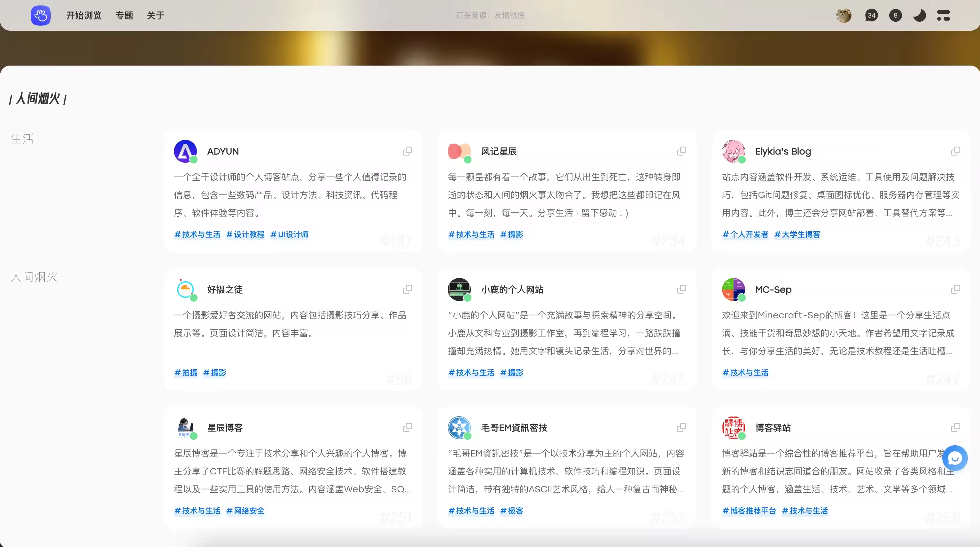The image size is (980, 547).
Task: Click the 博客驿站 red seal avatar
Action: 733,427
